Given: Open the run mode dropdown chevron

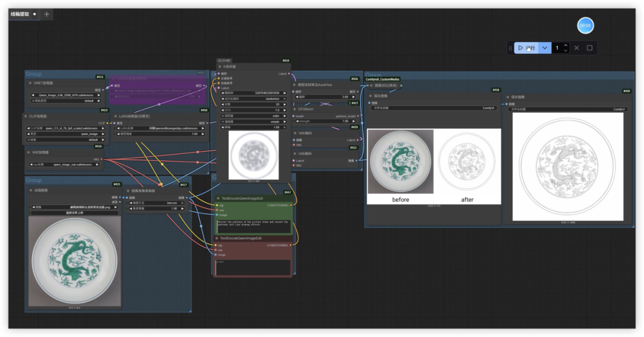Looking at the screenshot, I should [544, 48].
